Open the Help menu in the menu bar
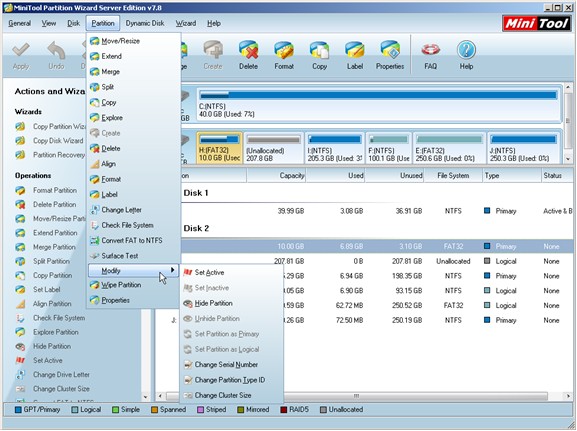Screen dimensions: 577x431 214,23
